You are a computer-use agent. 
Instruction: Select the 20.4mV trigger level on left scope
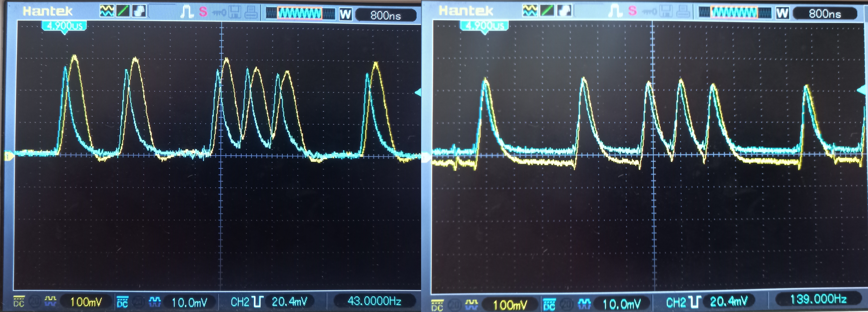pos(289,301)
